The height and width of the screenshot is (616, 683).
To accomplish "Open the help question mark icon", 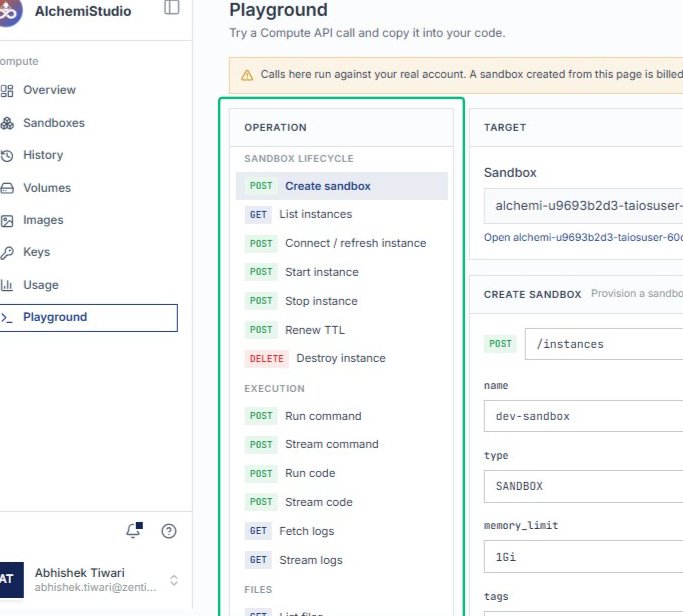I will coord(169,531).
